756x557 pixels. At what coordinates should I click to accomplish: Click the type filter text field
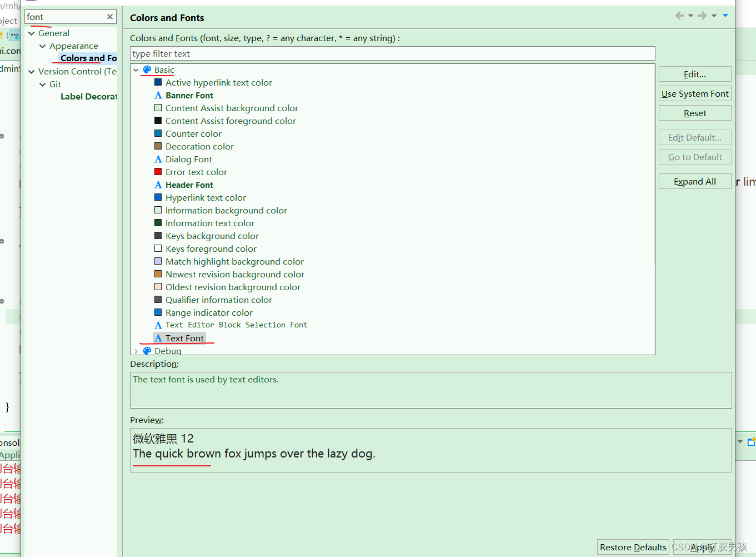392,53
